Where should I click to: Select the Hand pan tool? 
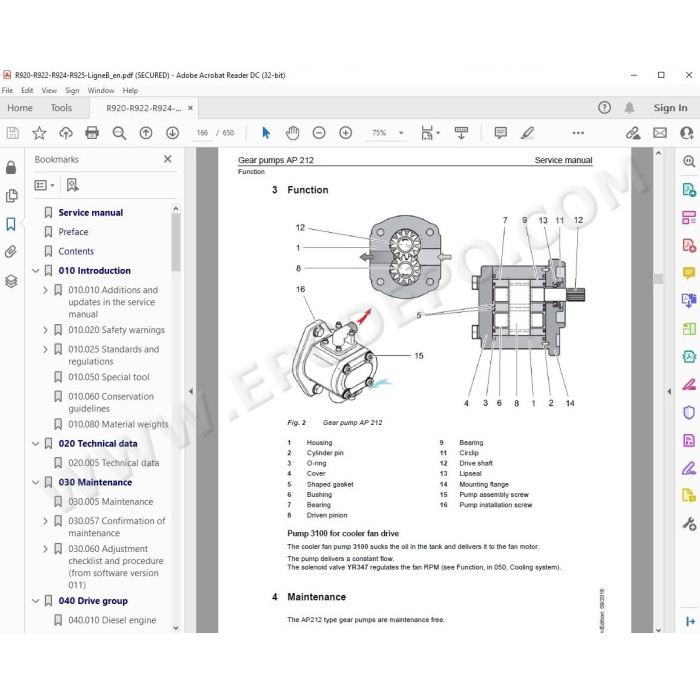tap(292, 133)
